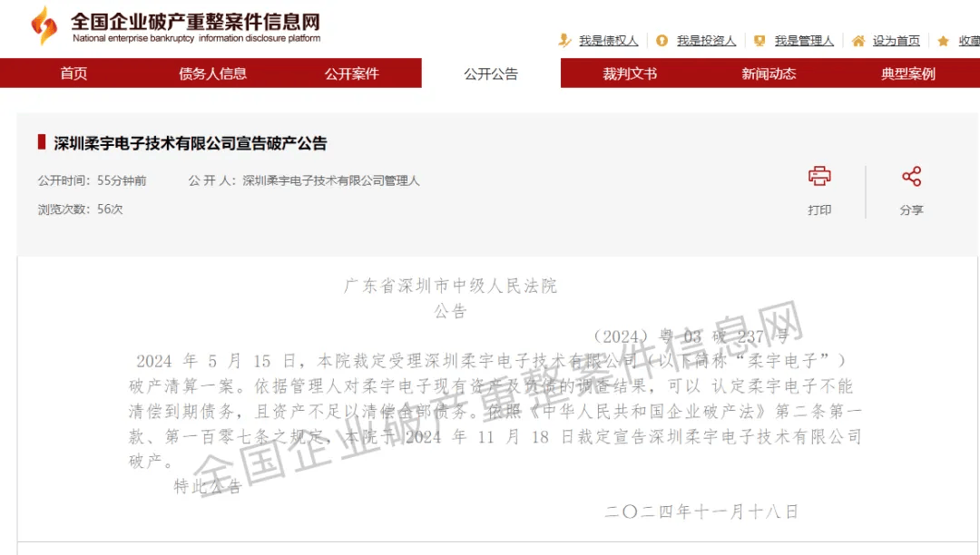Click the site flame logo
Screen dimensions: 980x555
click(x=44, y=25)
